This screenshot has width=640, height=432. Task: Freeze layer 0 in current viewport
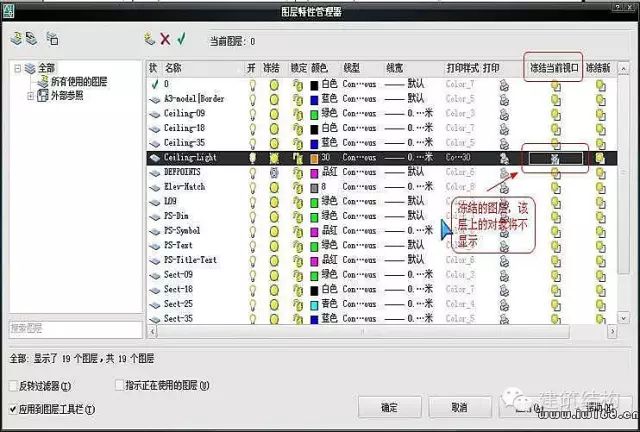tap(556, 86)
